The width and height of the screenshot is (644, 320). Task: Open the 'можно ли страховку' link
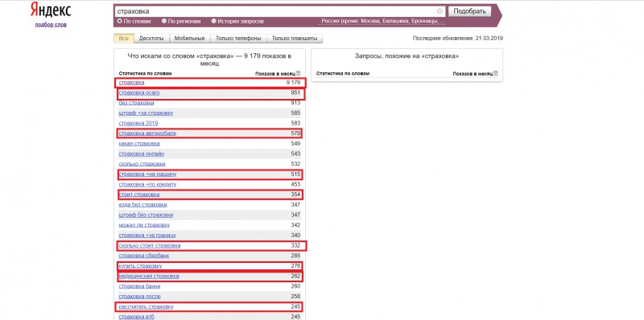144,225
